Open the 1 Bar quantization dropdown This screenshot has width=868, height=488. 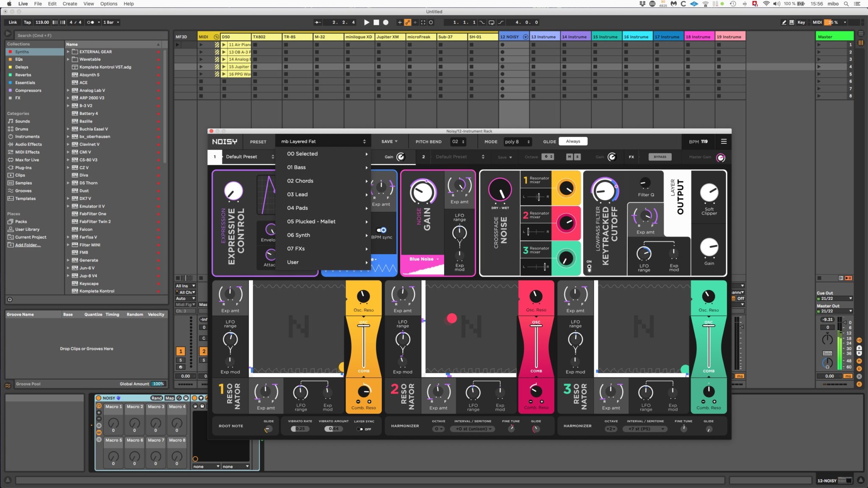tap(111, 22)
